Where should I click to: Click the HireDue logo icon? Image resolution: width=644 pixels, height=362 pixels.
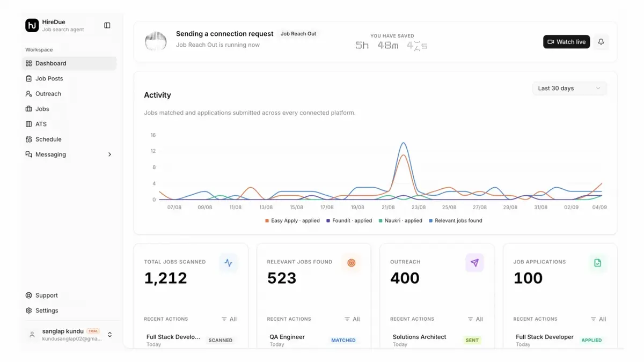click(x=32, y=25)
